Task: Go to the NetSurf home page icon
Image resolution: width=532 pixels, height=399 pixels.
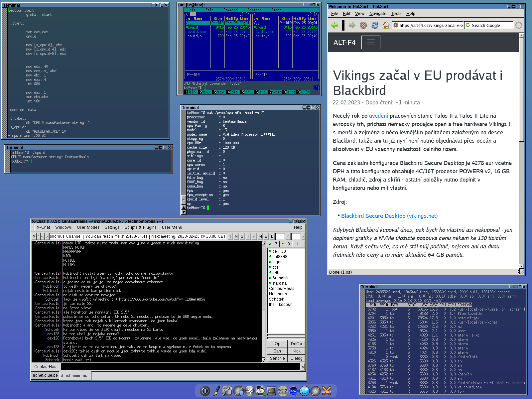Action: click(x=386, y=25)
